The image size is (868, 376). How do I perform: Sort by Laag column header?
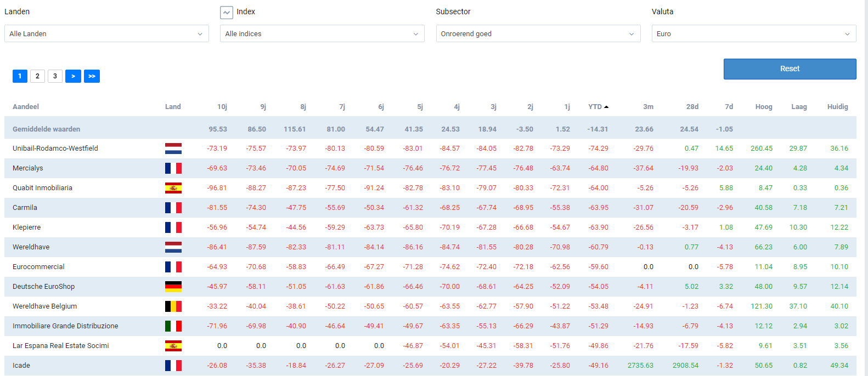tap(799, 107)
